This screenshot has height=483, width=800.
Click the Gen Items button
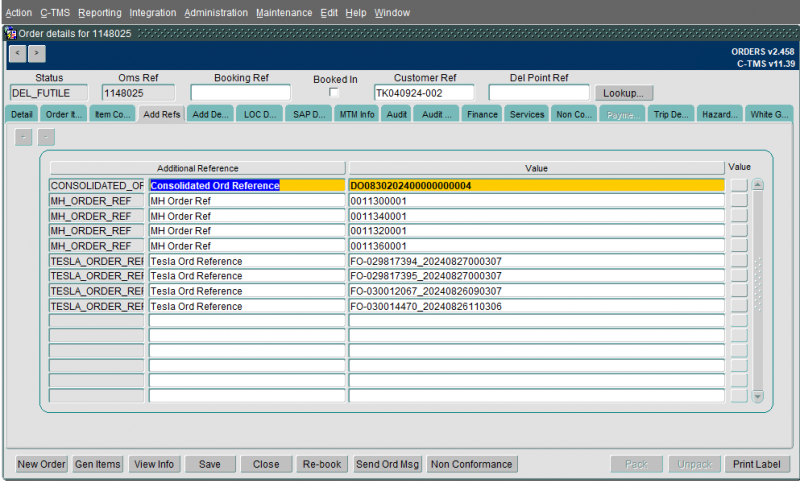tap(97, 464)
